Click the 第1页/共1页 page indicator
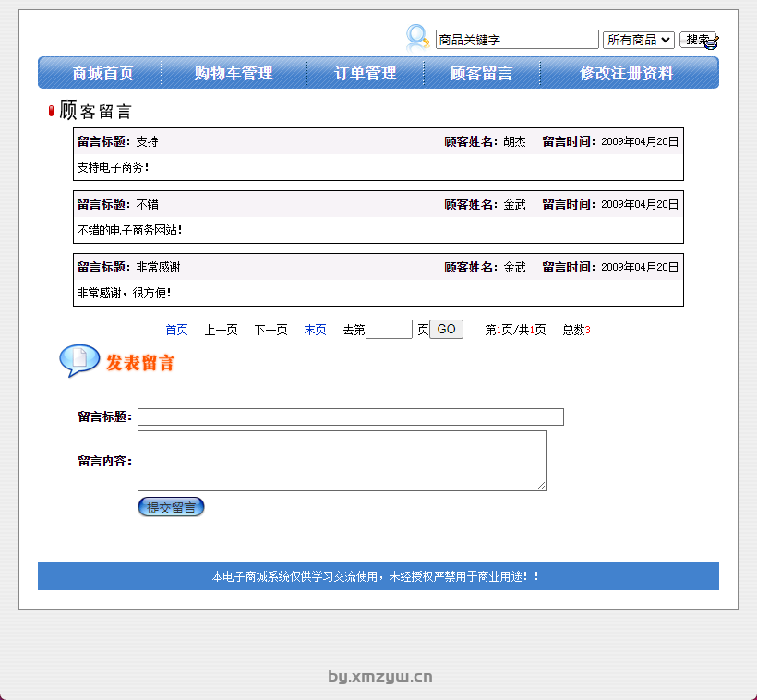757x700 pixels. (516, 330)
